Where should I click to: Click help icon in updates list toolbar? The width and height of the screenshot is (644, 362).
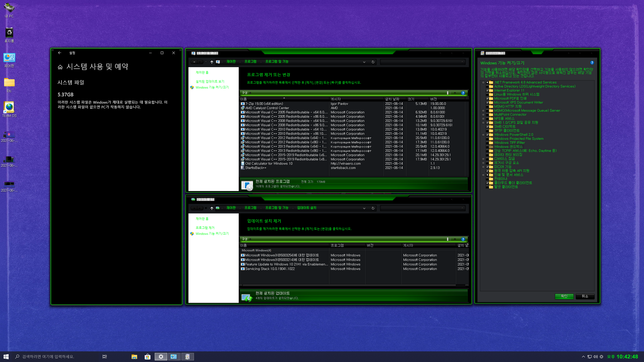pos(463,239)
